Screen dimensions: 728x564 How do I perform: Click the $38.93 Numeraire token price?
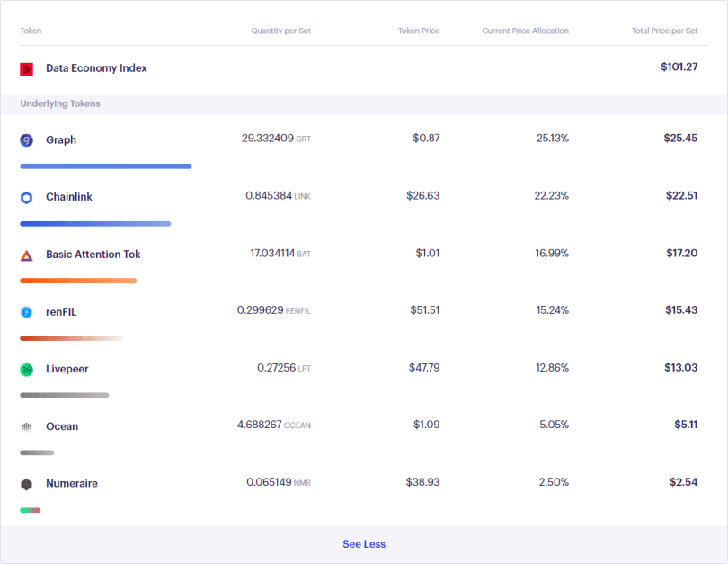pyautogui.click(x=423, y=482)
